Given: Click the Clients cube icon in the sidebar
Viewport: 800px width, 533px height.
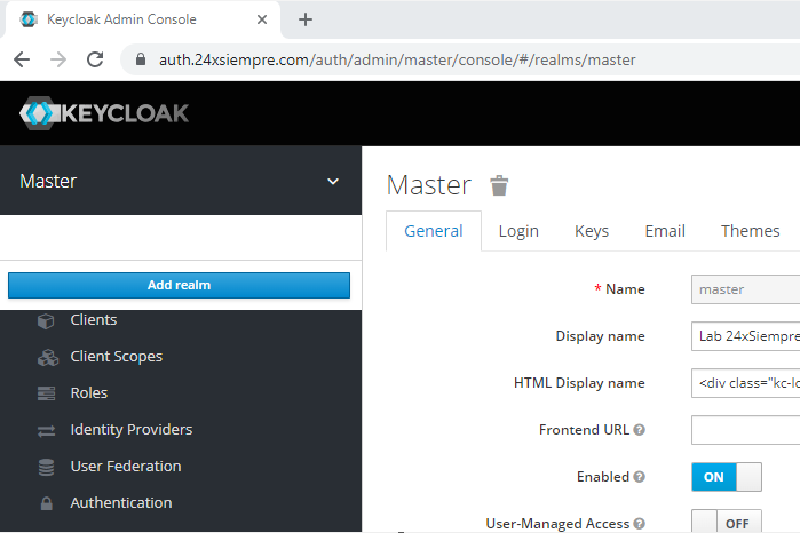Looking at the screenshot, I should click(46, 321).
